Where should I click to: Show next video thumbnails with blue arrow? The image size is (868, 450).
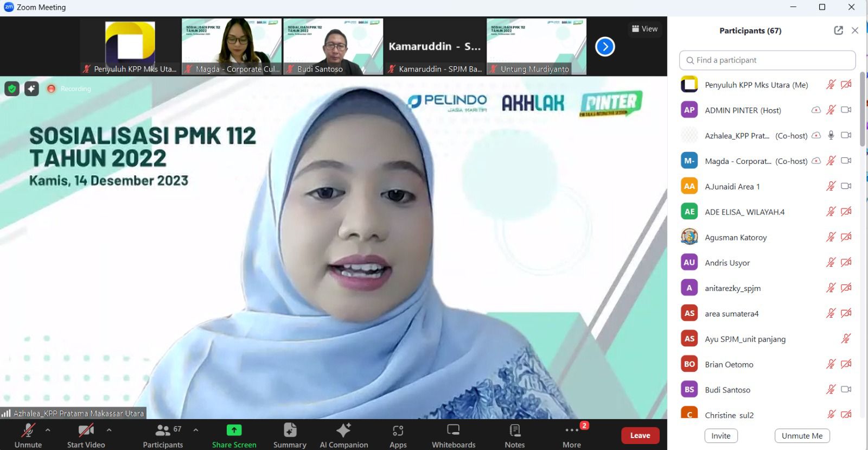[x=605, y=47]
